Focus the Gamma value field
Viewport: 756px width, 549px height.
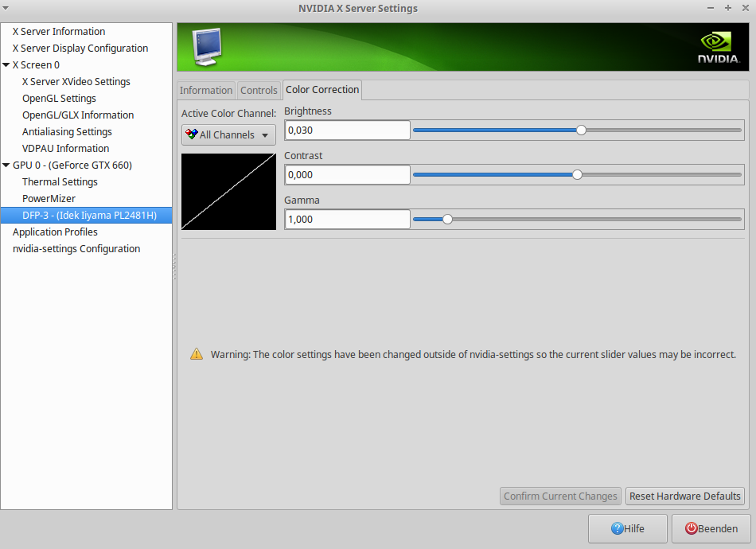click(347, 220)
